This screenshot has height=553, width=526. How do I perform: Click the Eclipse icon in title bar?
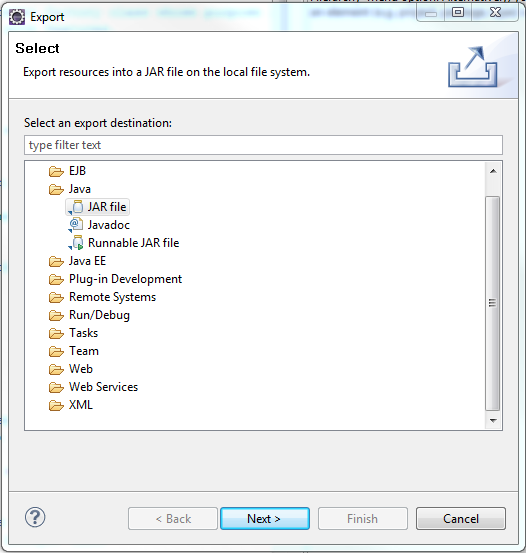pyautogui.click(x=17, y=17)
